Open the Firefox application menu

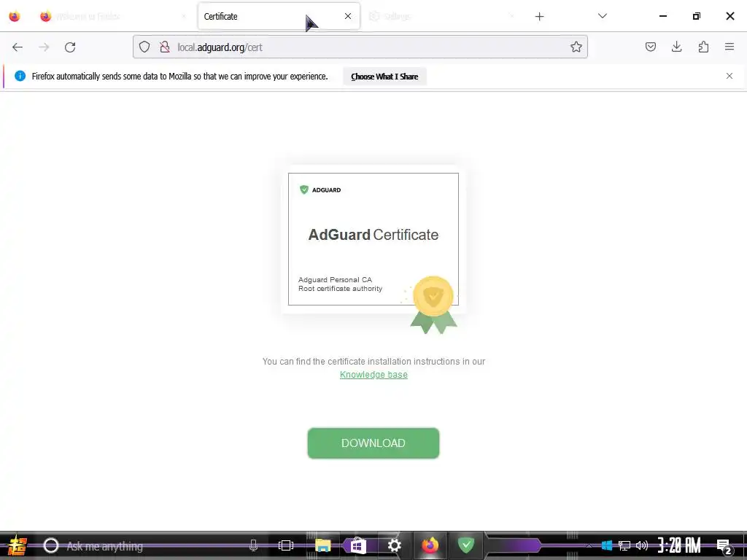pos(729,47)
